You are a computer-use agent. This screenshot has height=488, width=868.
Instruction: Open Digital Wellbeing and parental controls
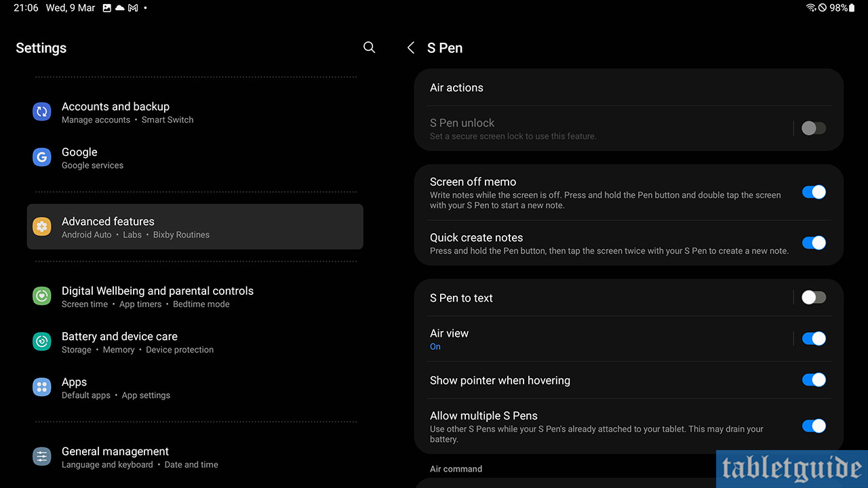click(x=195, y=296)
